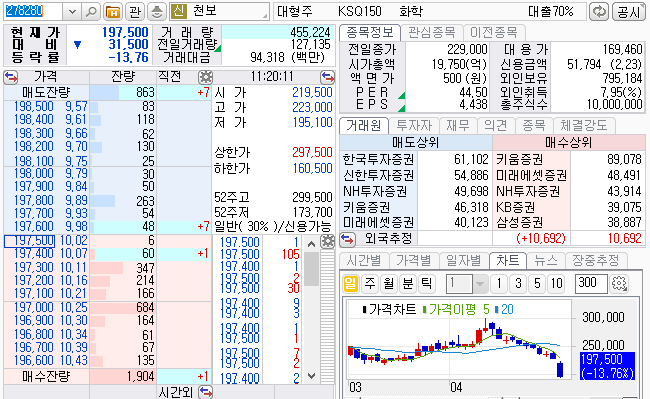Viewport: 650px width, 399px height.
Task: Click the stock code input field
Action: (x=33, y=12)
